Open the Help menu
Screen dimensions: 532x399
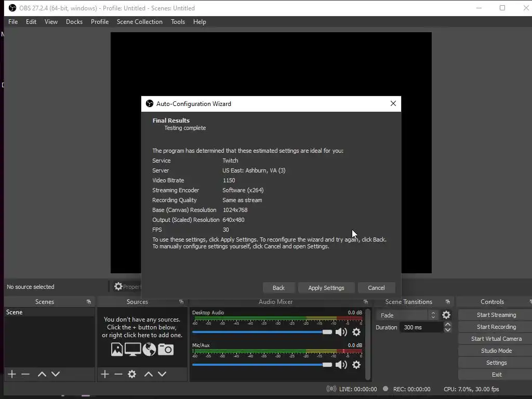coord(199,22)
